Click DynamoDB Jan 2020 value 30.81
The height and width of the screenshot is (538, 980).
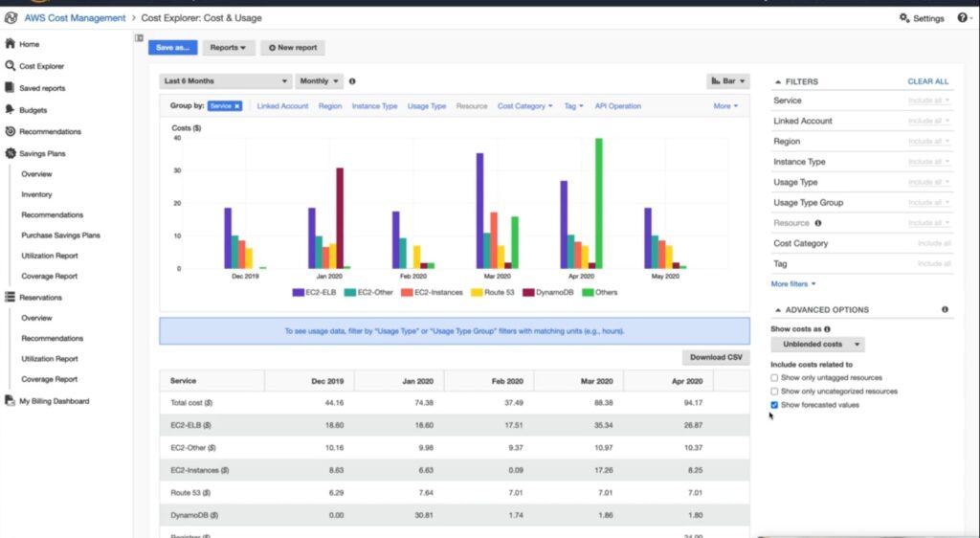424,516
